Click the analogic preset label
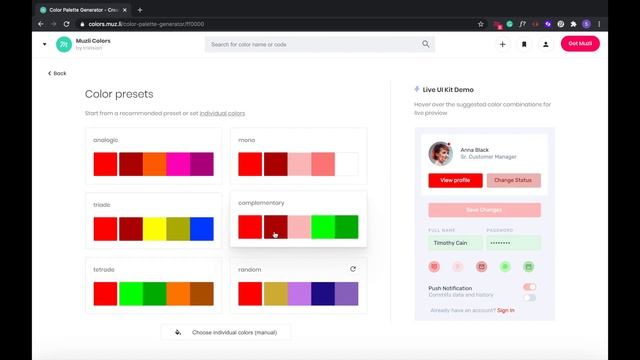 pyautogui.click(x=105, y=140)
